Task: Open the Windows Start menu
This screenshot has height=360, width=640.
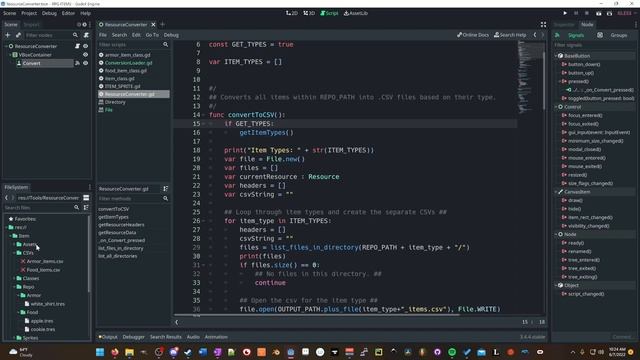Action: pyautogui.click(x=100, y=352)
